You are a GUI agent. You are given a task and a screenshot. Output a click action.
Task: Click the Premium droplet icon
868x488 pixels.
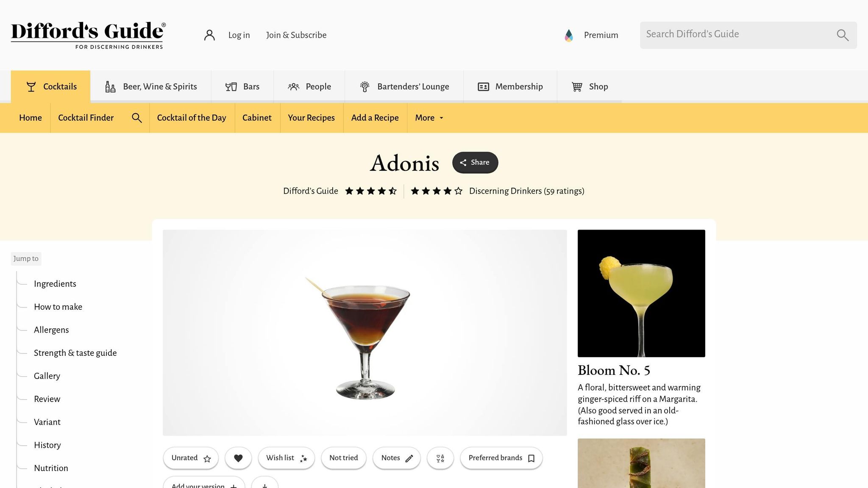pos(569,35)
